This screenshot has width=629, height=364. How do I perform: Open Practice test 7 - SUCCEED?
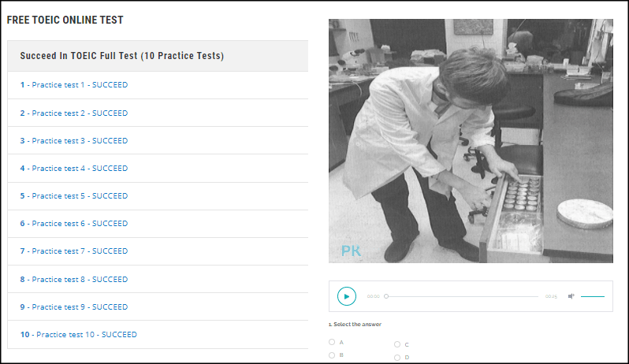(x=74, y=251)
